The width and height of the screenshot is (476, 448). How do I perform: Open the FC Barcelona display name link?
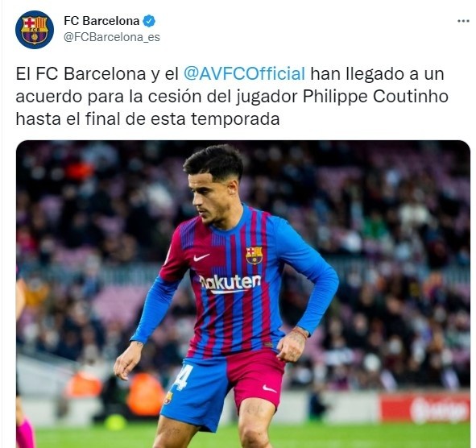click(x=101, y=21)
